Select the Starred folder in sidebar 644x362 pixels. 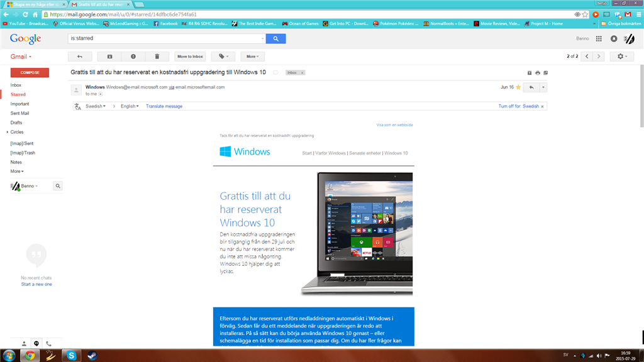18,94
